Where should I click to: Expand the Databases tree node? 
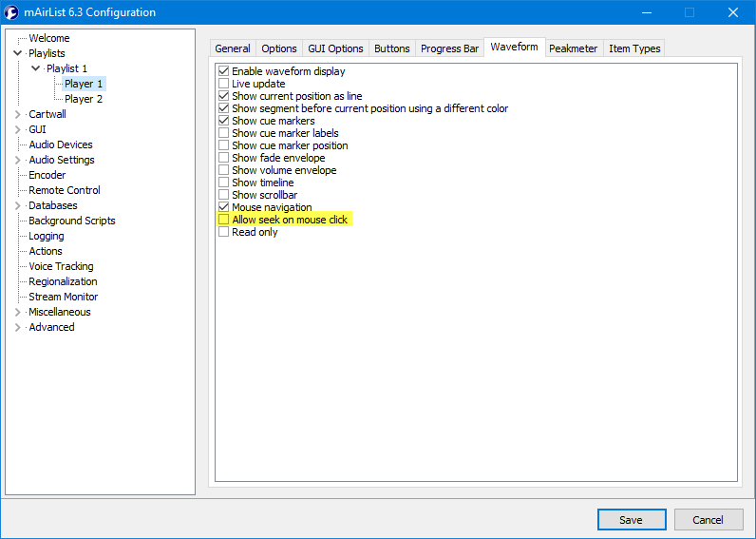17,205
